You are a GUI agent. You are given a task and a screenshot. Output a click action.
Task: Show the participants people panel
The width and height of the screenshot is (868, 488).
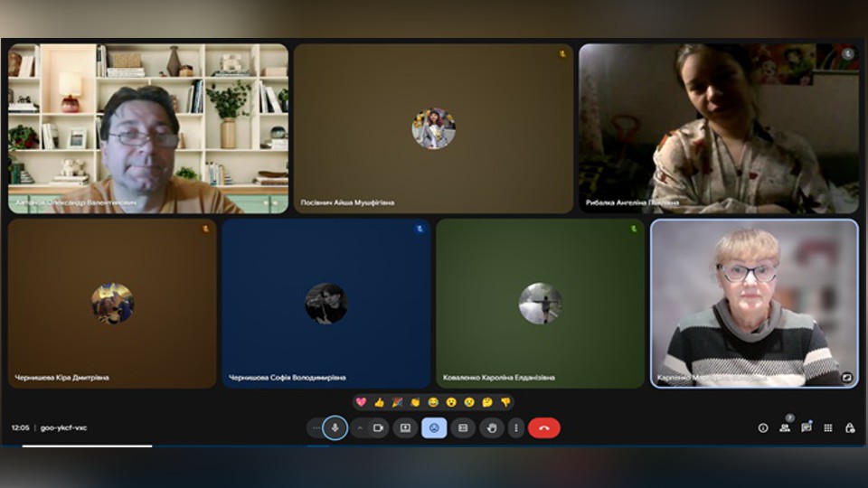coord(785,427)
